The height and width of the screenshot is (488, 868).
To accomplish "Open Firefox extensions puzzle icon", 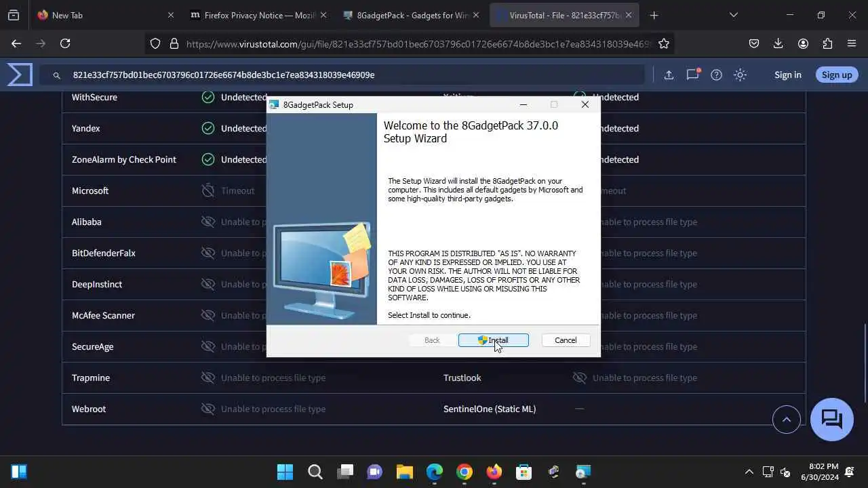I will (x=827, y=43).
